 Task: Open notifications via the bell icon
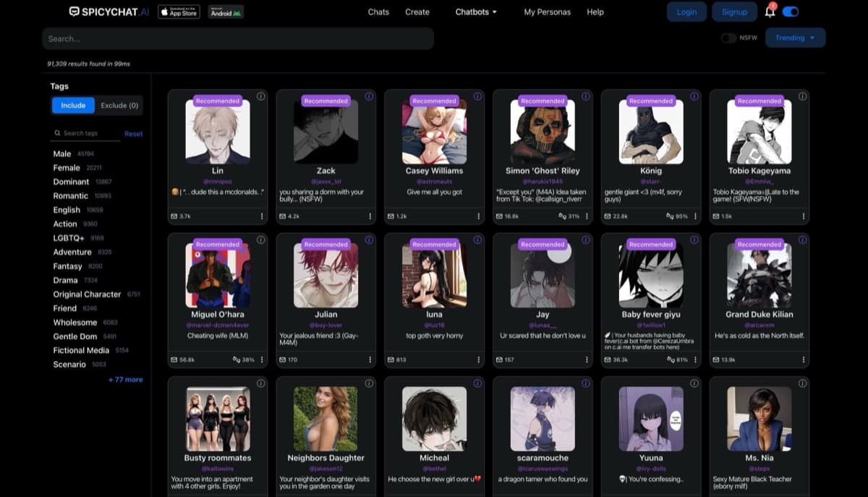tap(770, 12)
